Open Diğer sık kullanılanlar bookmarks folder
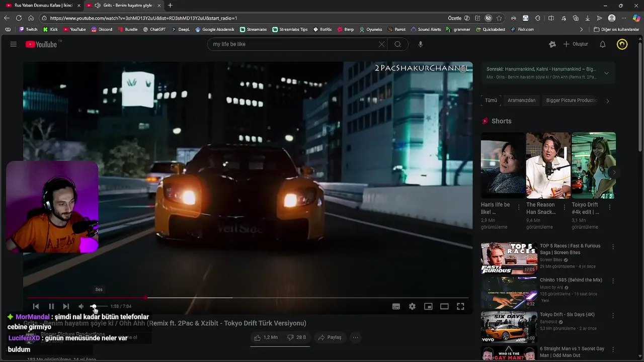This screenshot has width=644, height=362. (x=616, y=30)
